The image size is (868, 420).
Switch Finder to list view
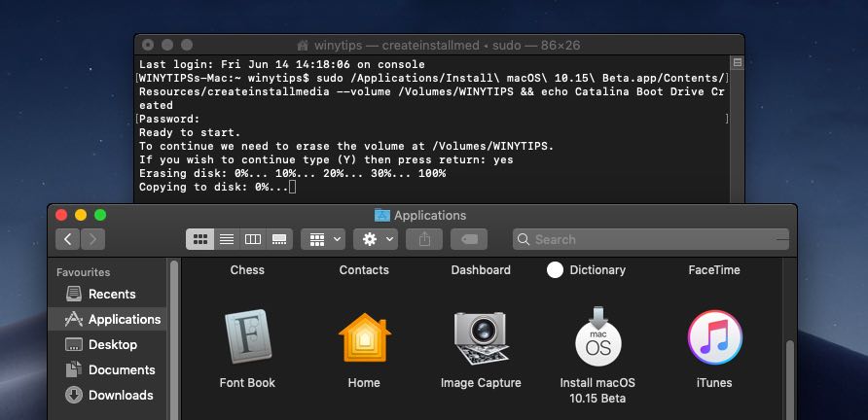[x=227, y=239]
